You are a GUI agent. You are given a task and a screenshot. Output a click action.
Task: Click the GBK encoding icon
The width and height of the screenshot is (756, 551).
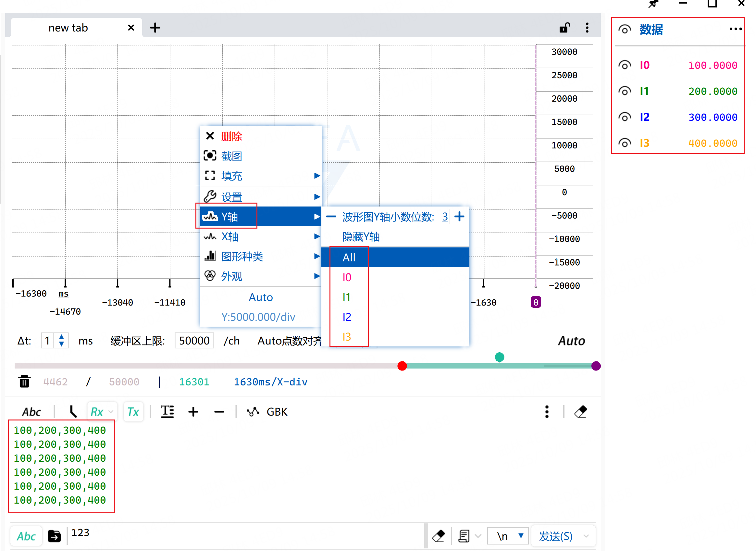point(253,412)
